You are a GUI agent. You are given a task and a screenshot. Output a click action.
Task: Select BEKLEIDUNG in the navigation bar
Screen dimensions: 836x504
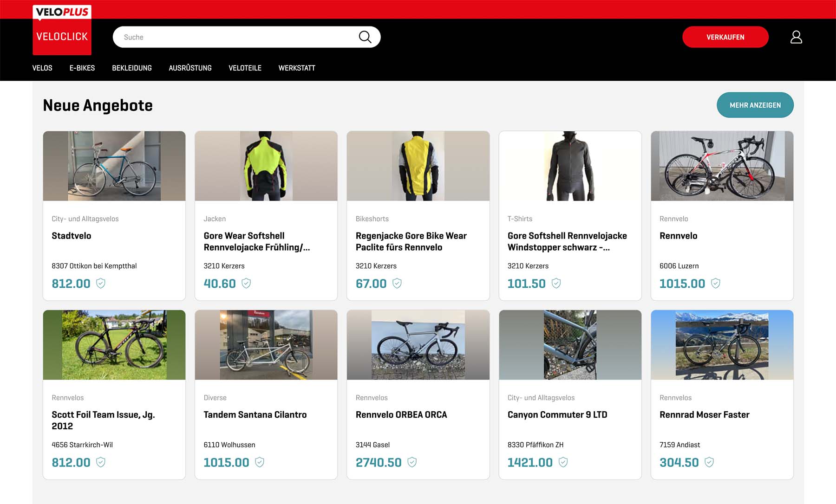coord(132,68)
